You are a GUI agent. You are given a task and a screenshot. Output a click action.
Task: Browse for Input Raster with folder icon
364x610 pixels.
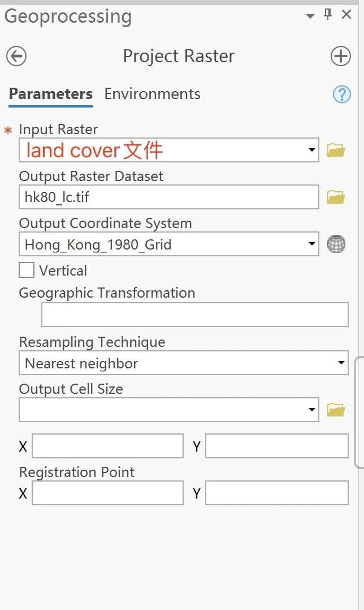336,151
